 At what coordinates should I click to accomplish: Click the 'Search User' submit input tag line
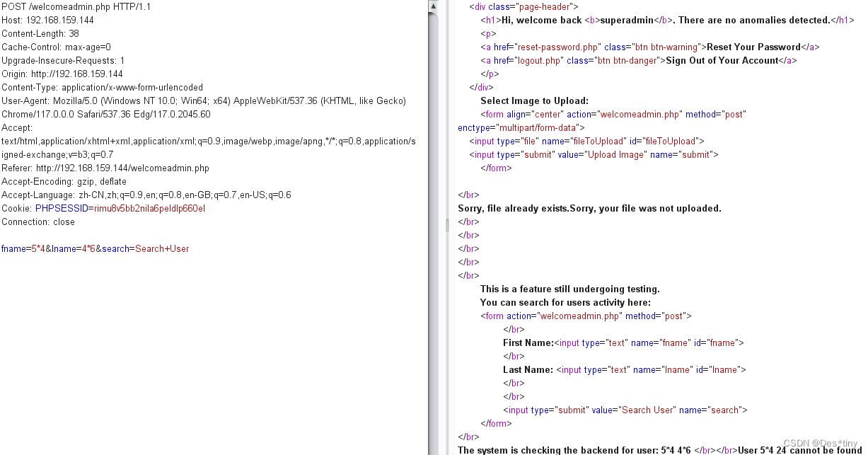click(625, 410)
